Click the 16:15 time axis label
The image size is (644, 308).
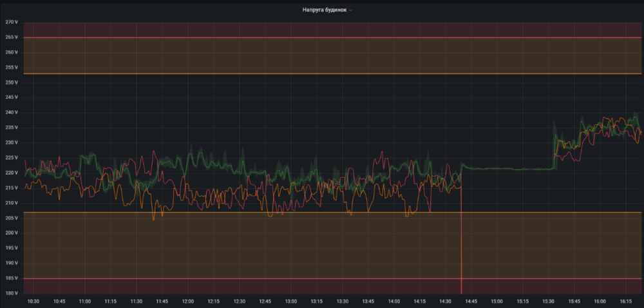click(x=626, y=301)
